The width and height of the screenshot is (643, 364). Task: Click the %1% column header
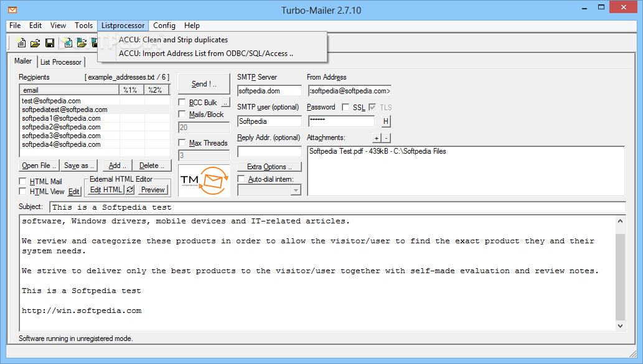pos(131,90)
